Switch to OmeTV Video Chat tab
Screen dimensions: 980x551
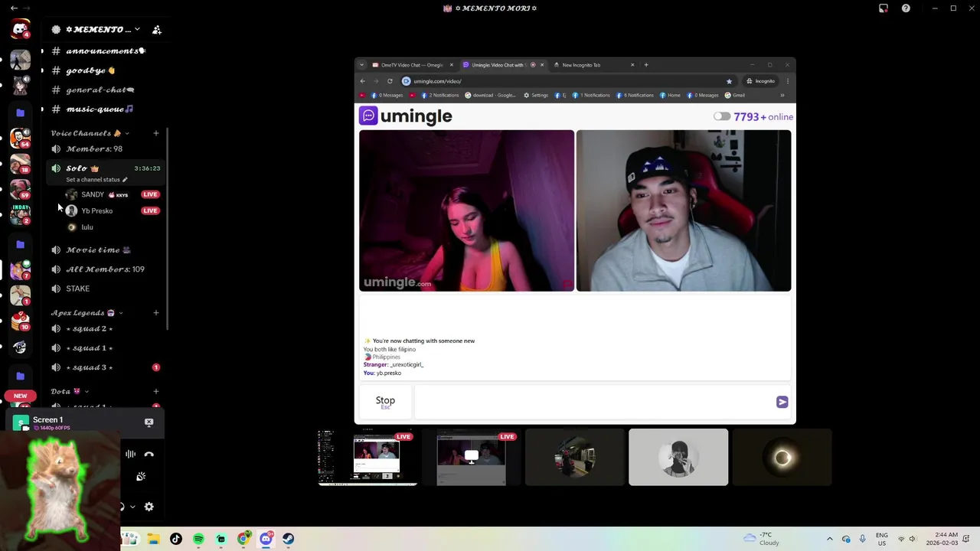click(412, 65)
